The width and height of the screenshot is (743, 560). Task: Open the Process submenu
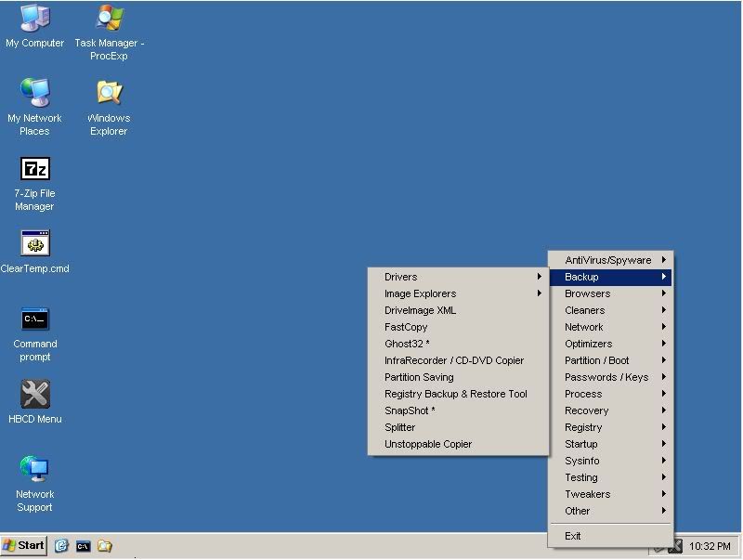[x=610, y=394]
